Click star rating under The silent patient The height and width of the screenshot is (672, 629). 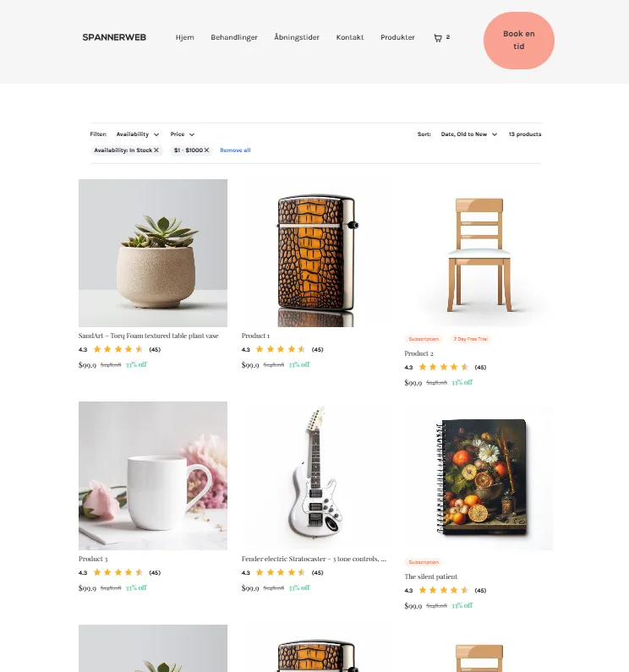(444, 590)
